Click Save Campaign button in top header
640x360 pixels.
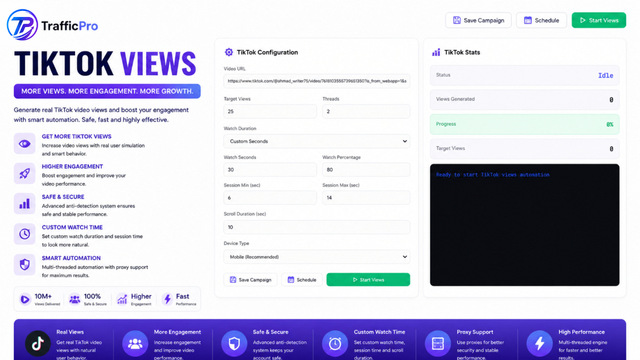(x=478, y=20)
